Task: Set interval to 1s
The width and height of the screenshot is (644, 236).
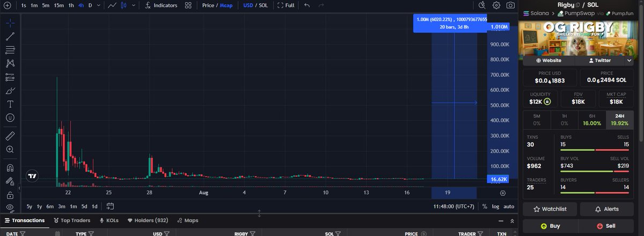Action: click(24, 5)
